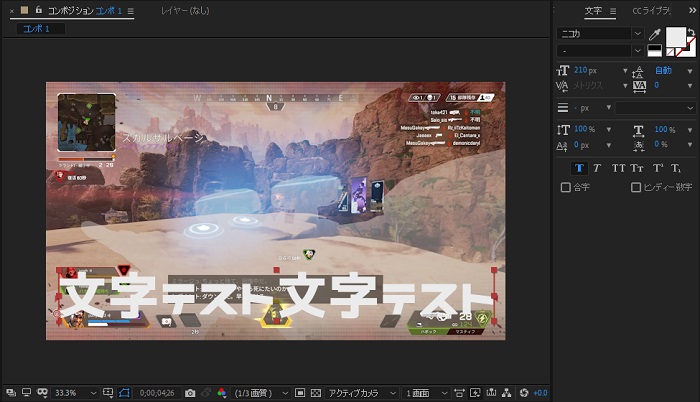Open the white fill color swatch
Screen dimensions: 700x402
click(676, 37)
